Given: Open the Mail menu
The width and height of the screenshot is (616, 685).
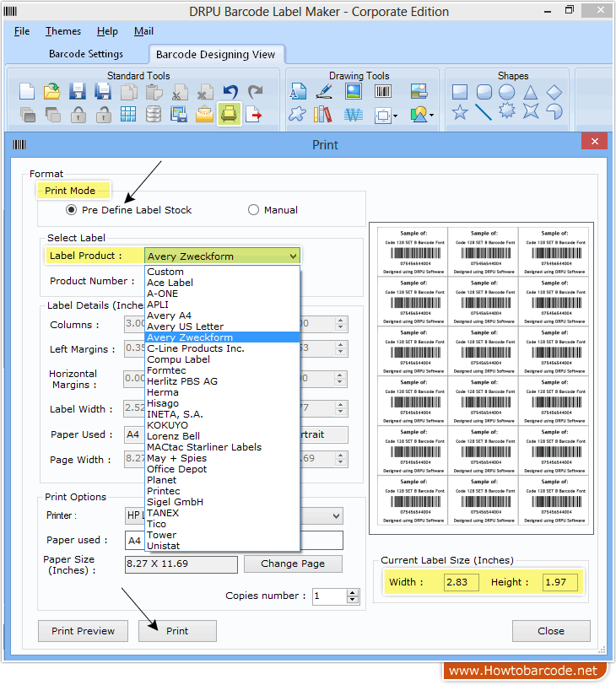Looking at the screenshot, I should tap(143, 31).
